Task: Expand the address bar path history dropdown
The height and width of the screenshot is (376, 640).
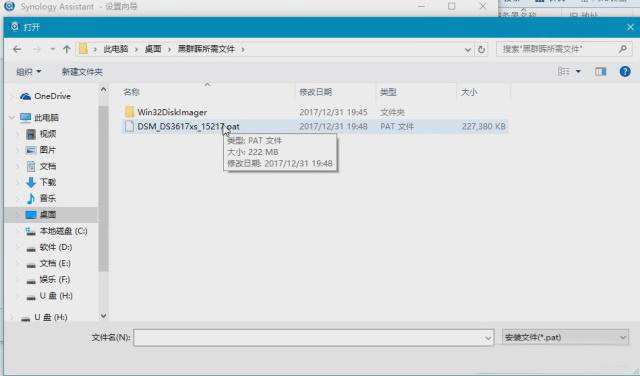Action: 468,49
